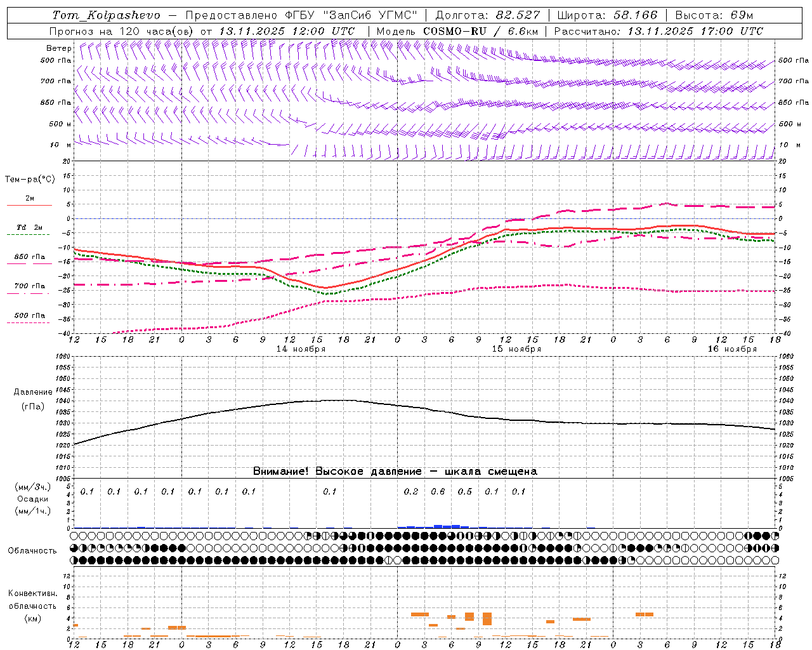Click the high-pressure warning 'Внимание! Высокое давление' text
This screenshot has width=812, height=650.
point(337,472)
